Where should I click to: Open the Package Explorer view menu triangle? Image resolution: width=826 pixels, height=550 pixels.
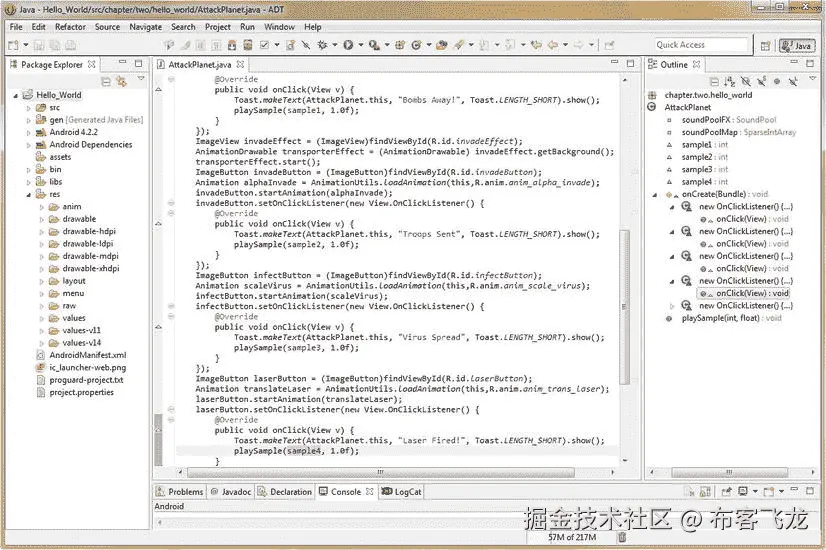(140, 78)
